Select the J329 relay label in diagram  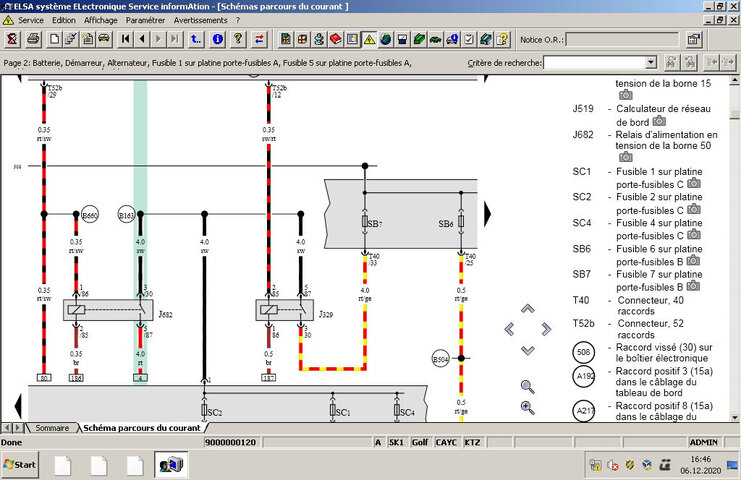(x=326, y=314)
